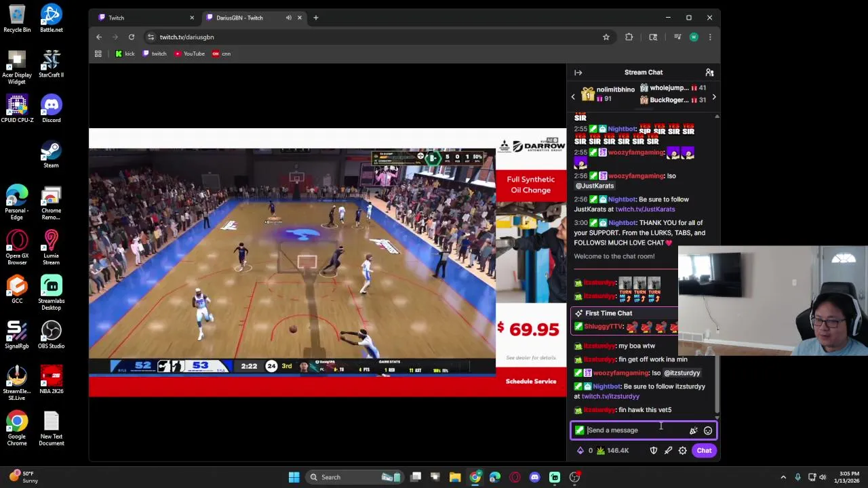Show previous gift leaderboard entries
The width and height of the screenshot is (868, 488).
[573, 97]
